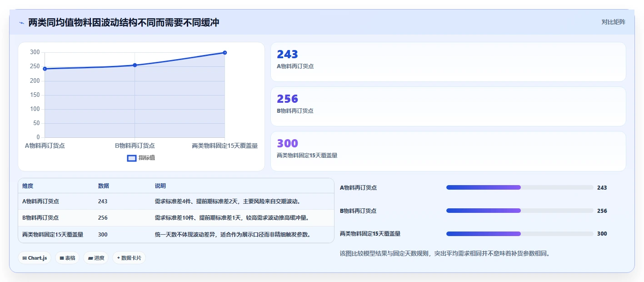Viewport: 644px width, 282px height.
Task: Select the table cell 两类物料固定15天覆盖量 in the 维度 column
Action: [53, 235]
